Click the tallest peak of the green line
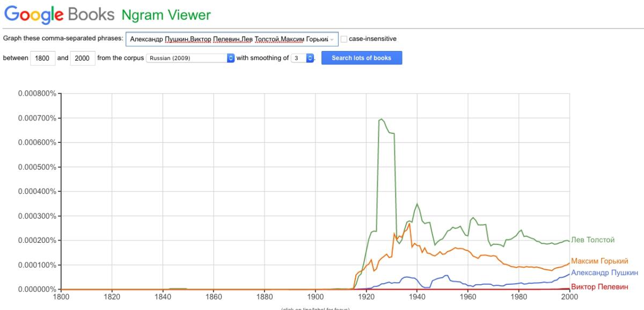The height and width of the screenshot is (310, 644). point(381,119)
